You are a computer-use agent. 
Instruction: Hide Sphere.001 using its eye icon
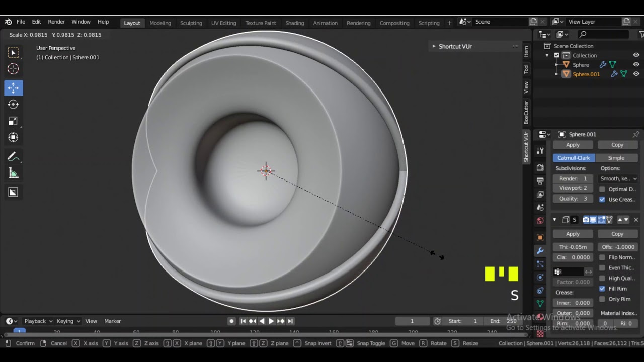(x=636, y=74)
